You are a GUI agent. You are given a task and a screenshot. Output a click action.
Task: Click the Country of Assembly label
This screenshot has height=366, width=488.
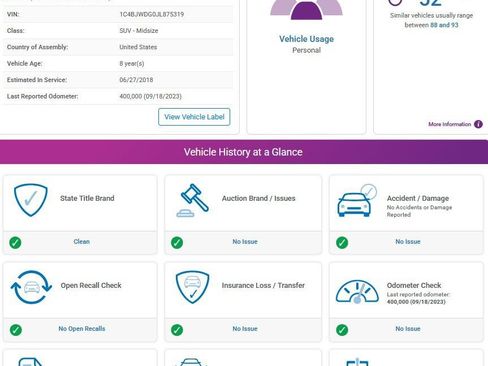37,47
